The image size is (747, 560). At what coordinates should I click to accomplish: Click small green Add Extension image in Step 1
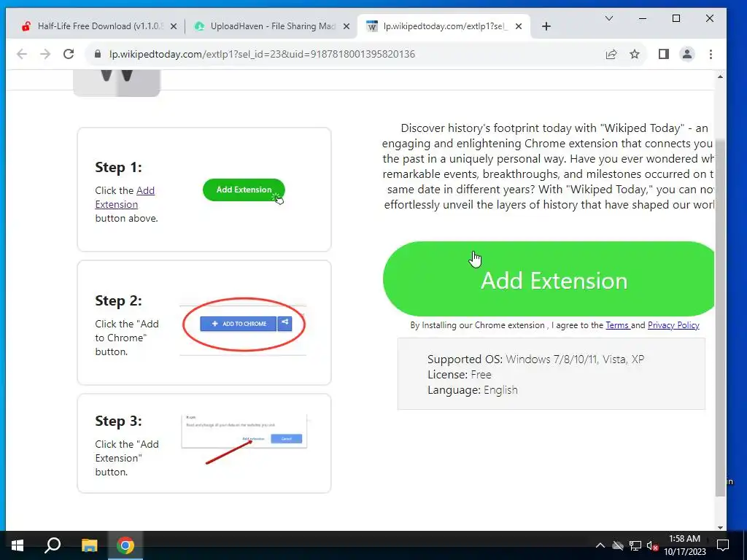[244, 190]
